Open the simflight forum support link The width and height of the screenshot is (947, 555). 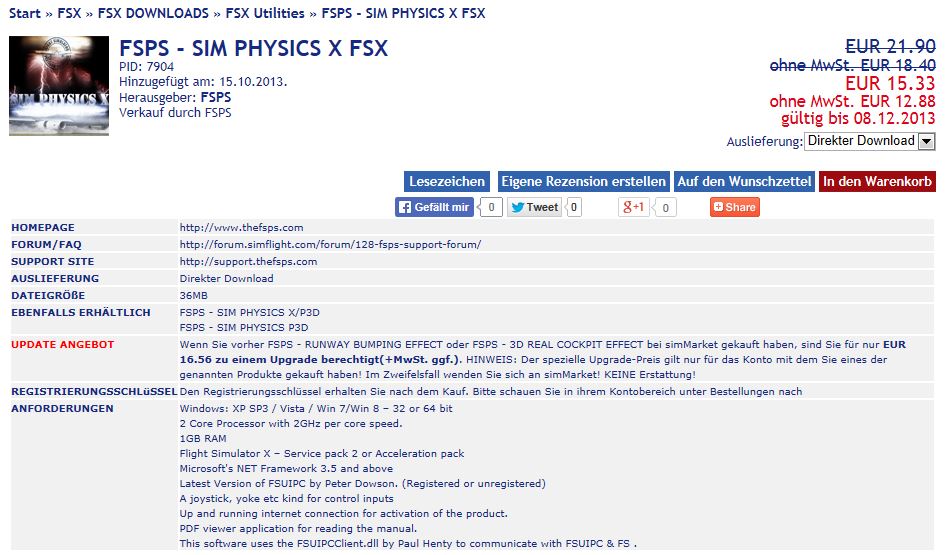pos(330,245)
